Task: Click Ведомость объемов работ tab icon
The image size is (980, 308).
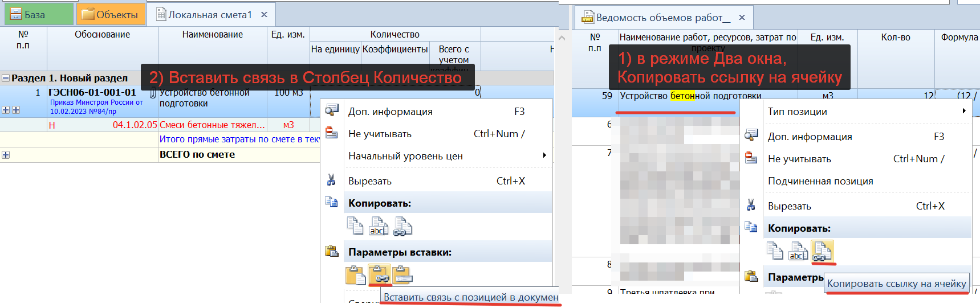Action: click(x=587, y=18)
